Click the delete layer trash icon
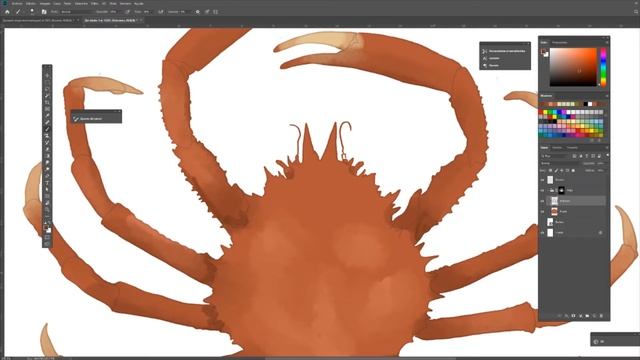Viewport: 640px width, 360px height. [x=601, y=316]
